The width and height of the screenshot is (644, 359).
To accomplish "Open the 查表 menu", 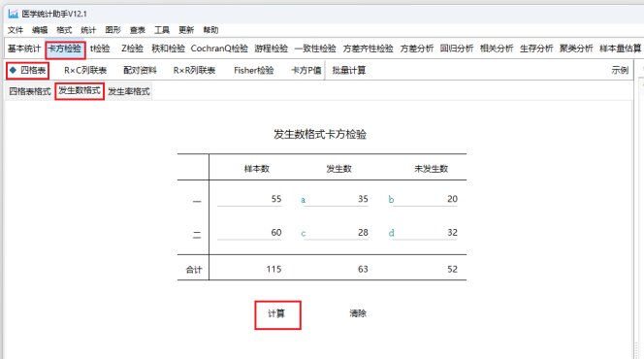I will coord(137,30).
